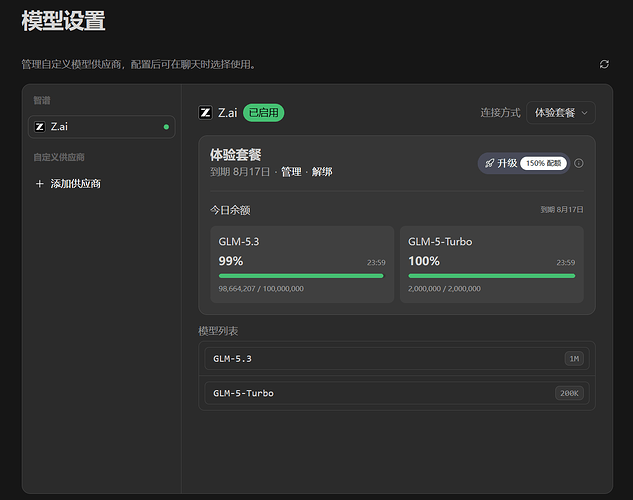Click the 98,664,207 / 100,000,000 usage text
Viewport: 633px width, 500px height.
coord(261,289)
